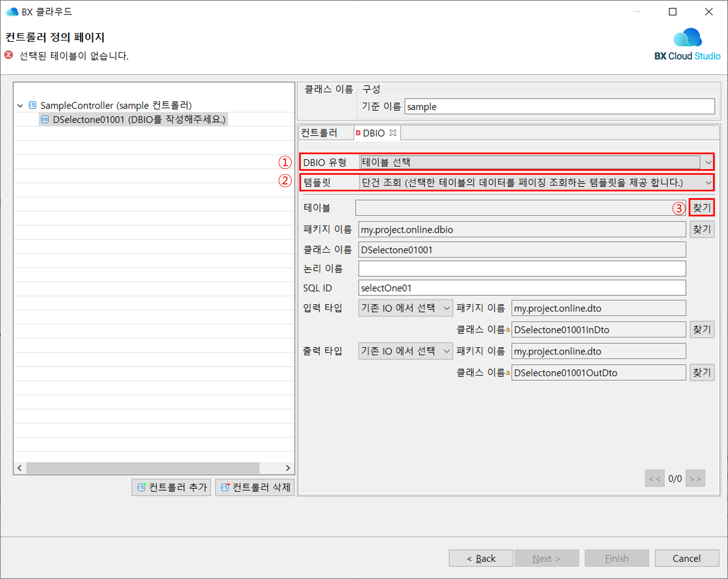Select the DBIO tab
The width and height of the screenshot is (728, 579).
click(x=374, y=133)
